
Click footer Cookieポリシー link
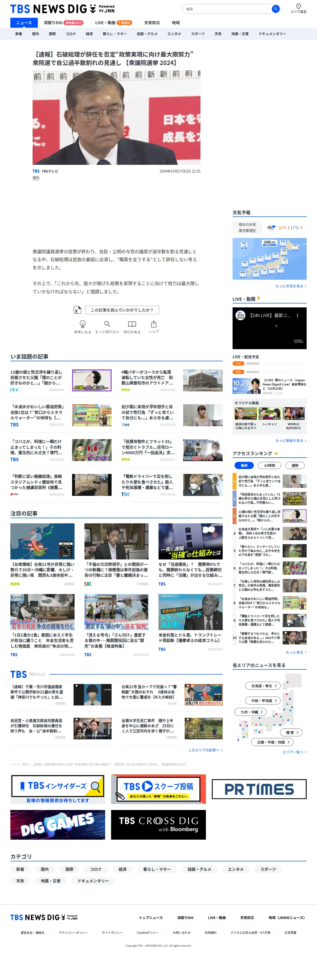click(x=148, y=933)
